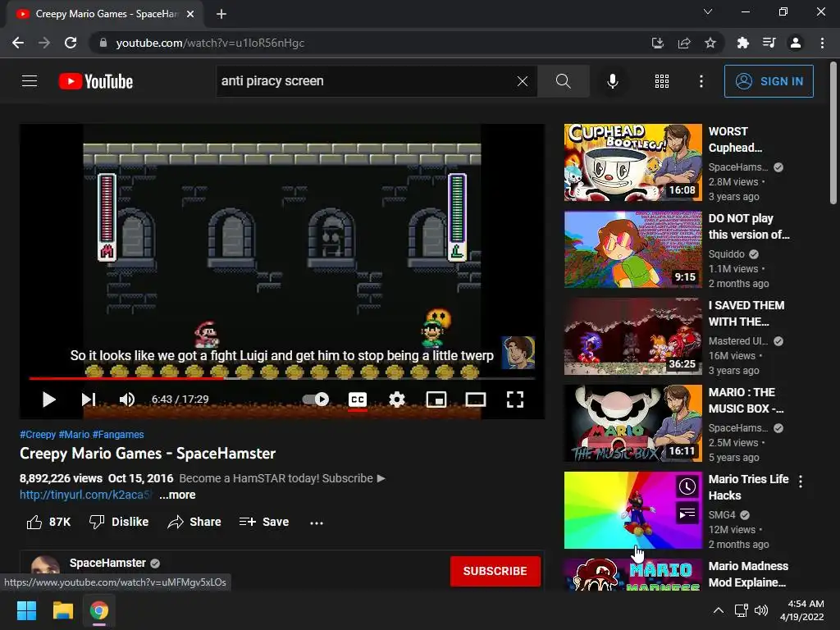Open the Chrome three-dot menu
The height and width of the screenshot is (630, 840).
pos(822,43)
